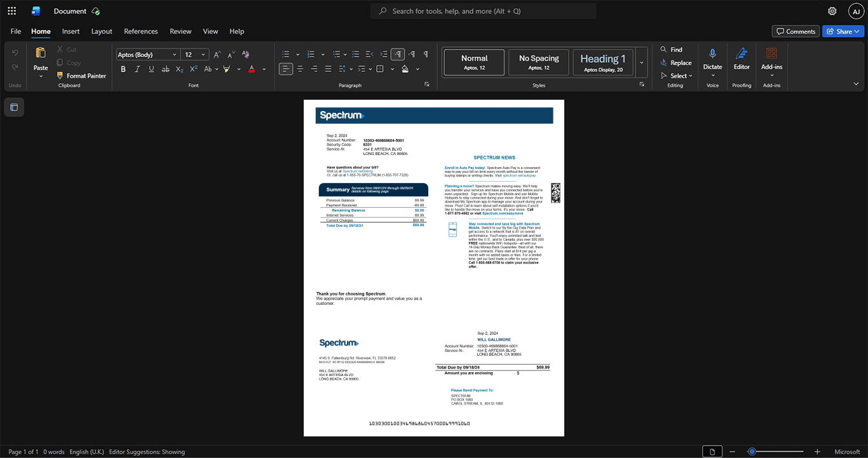Toggle Align Left paragraph alignment

click(286, 69)
